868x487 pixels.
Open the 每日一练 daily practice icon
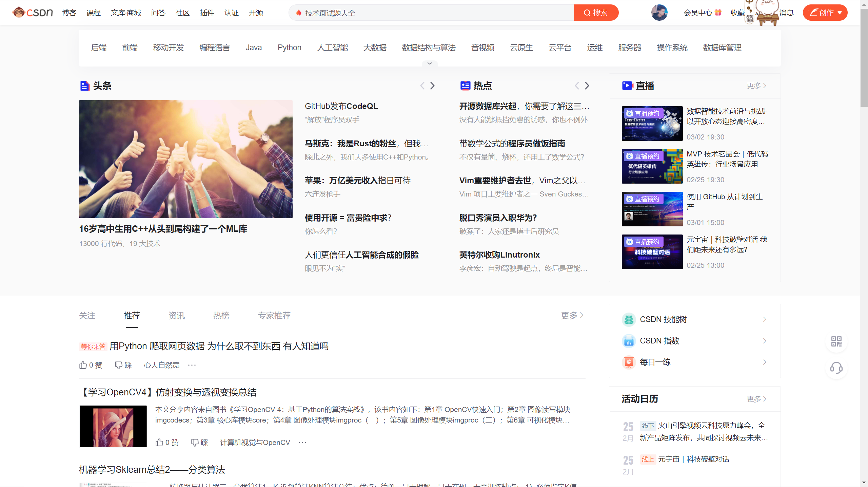pos(629,362)
